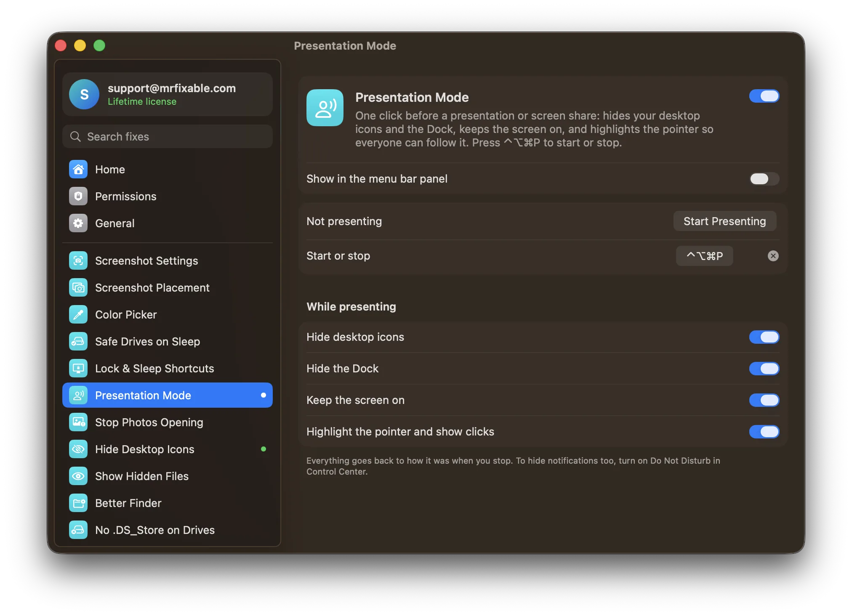Click the Start or stop label
Image resolution: width=852 pixels, height=616 pixels.
(x=338, y=256)
